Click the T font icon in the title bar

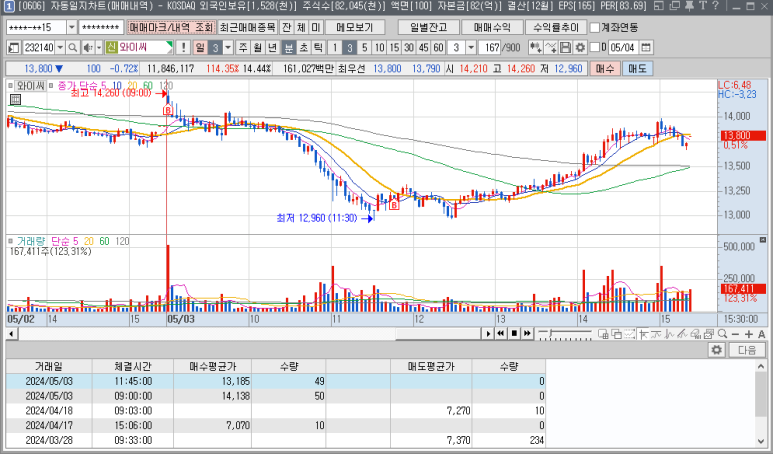coord(703,6)
